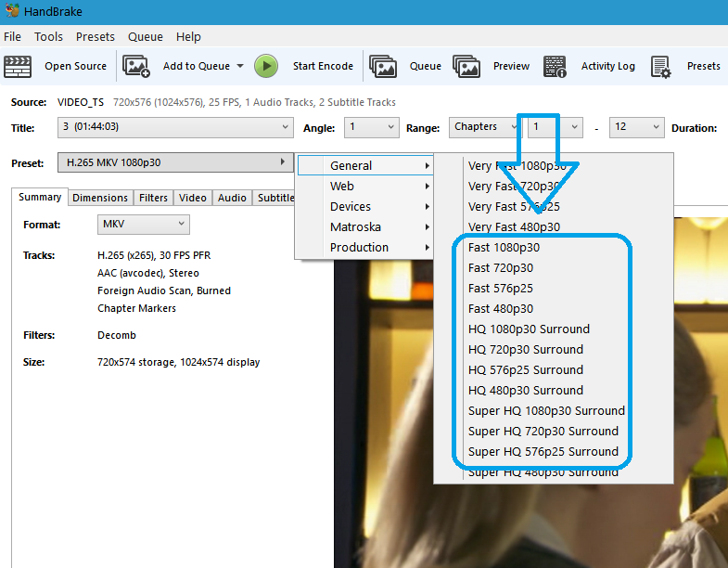Switch to the Dimensions tab
This screenshot has width=728, height=568.
coord(100,198)
